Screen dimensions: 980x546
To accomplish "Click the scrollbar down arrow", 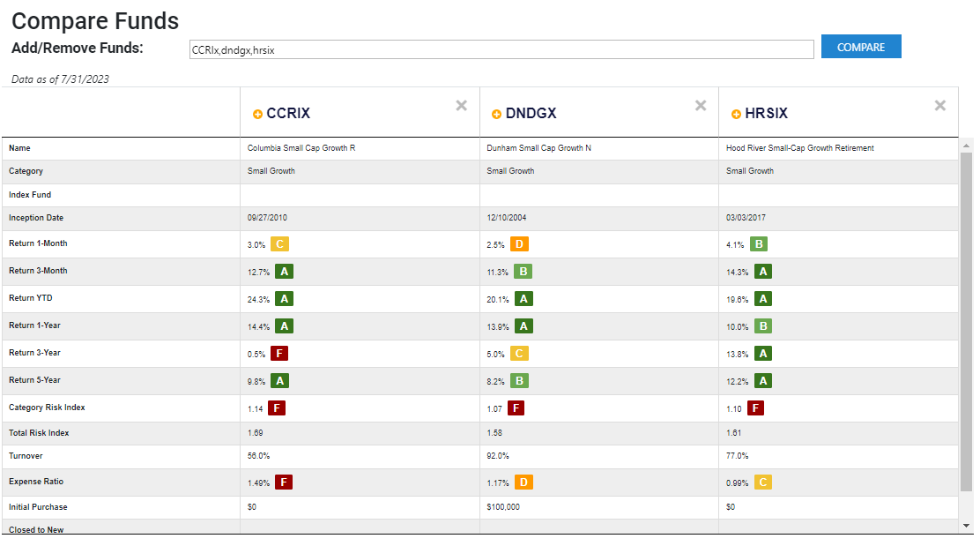I will pyautogui.click(x=966, y=526).
